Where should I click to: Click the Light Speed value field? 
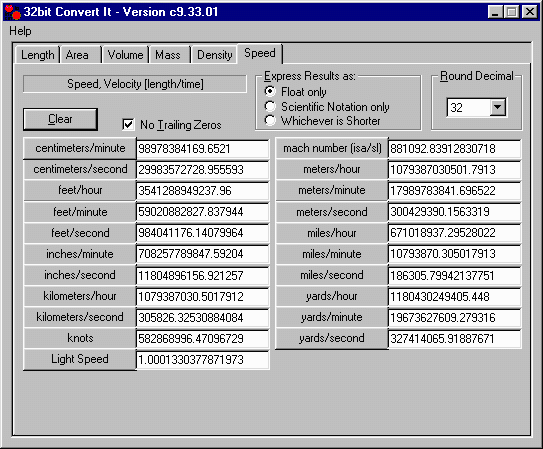(x=203, y=360)
